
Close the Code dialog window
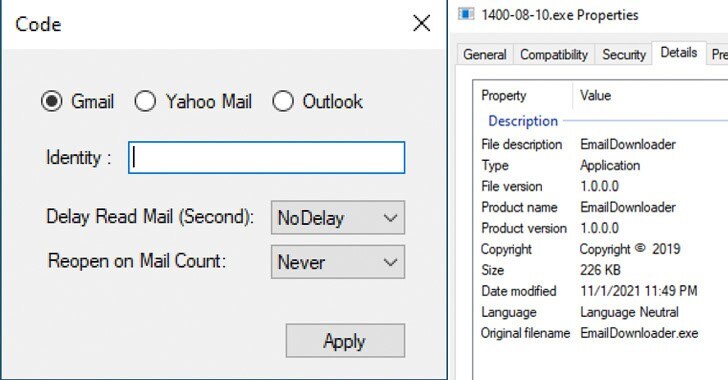(421, 23)
